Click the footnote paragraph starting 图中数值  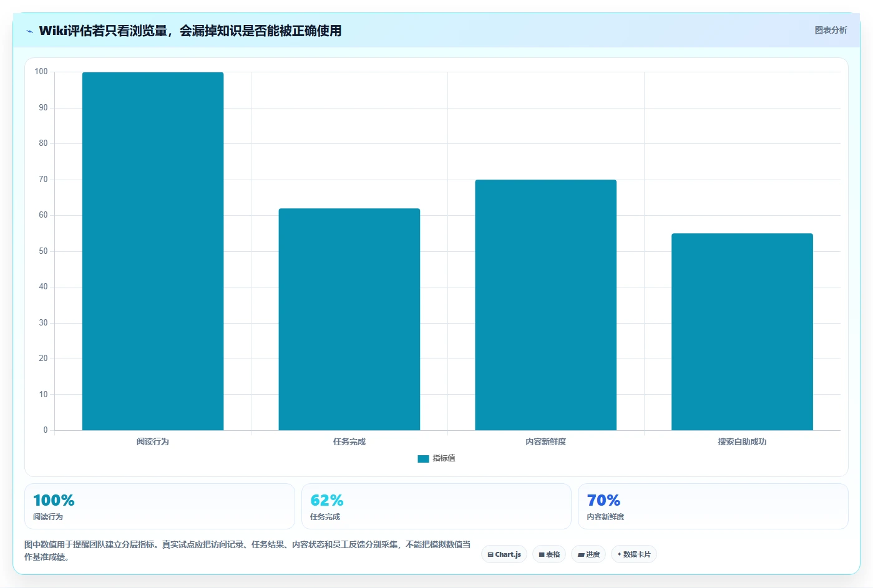pyautogui.click(x=248, y=551)
